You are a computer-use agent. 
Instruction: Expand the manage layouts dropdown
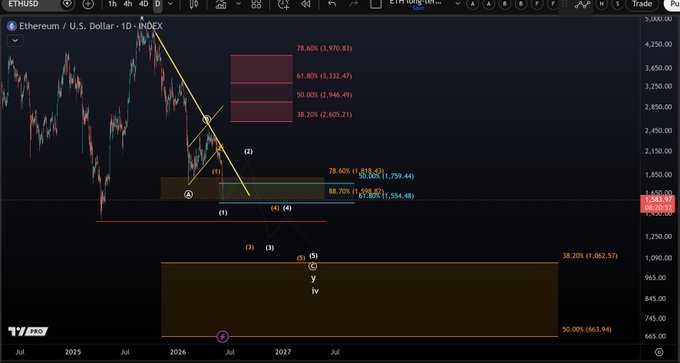458,4
